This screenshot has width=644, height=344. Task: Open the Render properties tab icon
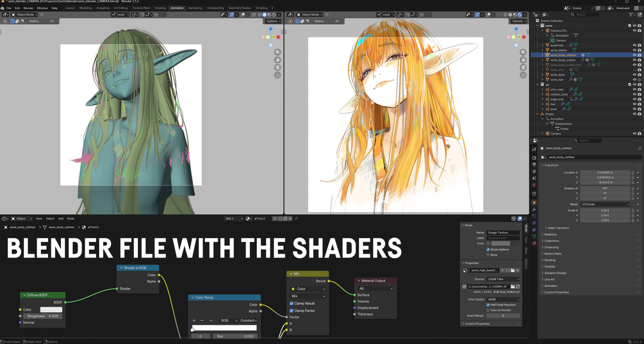(x=534, y=158)
